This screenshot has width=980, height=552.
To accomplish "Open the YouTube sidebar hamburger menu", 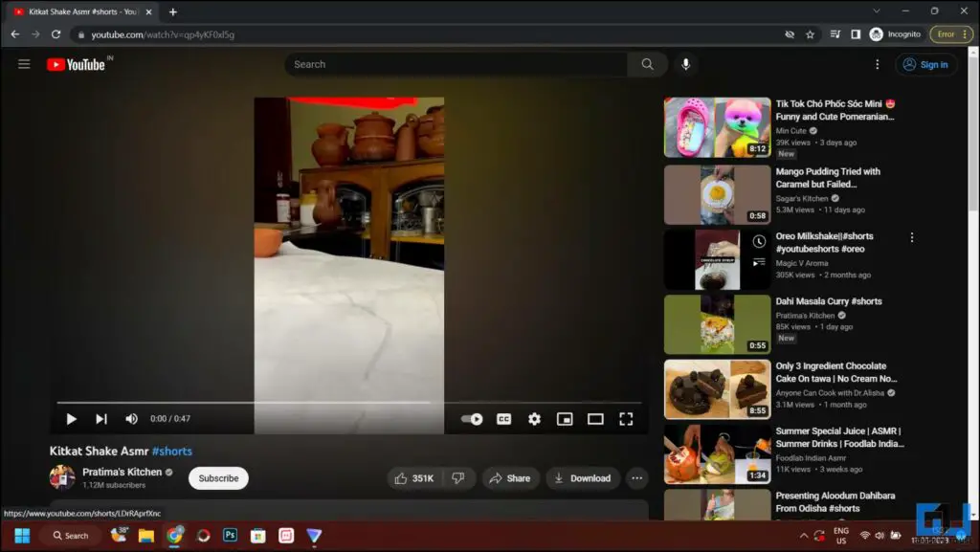I will pyautogui.click(x=24, y=64).
